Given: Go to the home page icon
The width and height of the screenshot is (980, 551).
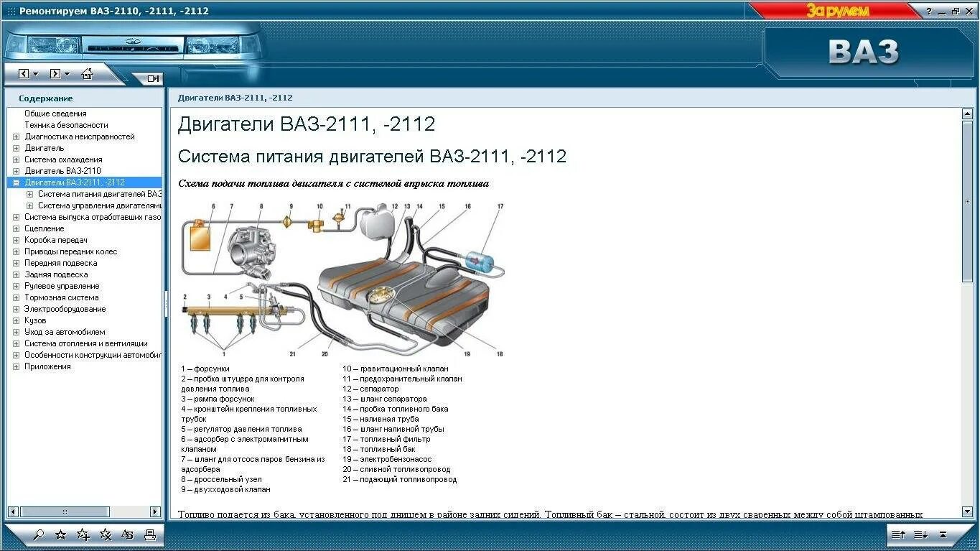Looking at the screenshot, I should pyautogui.click(x=88, y=73).
